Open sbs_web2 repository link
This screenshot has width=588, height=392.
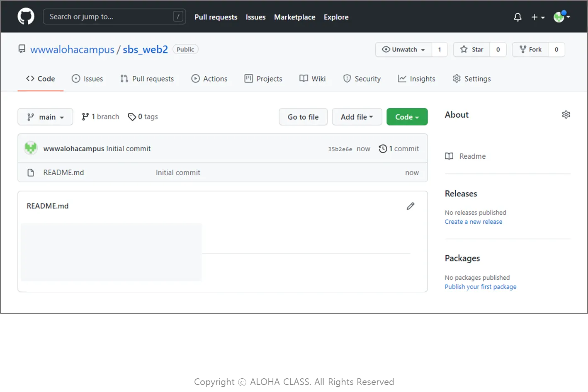145,50
